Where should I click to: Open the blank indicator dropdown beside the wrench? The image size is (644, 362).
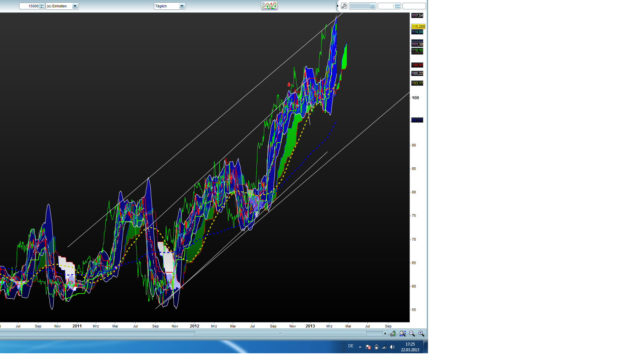[373, 6]
